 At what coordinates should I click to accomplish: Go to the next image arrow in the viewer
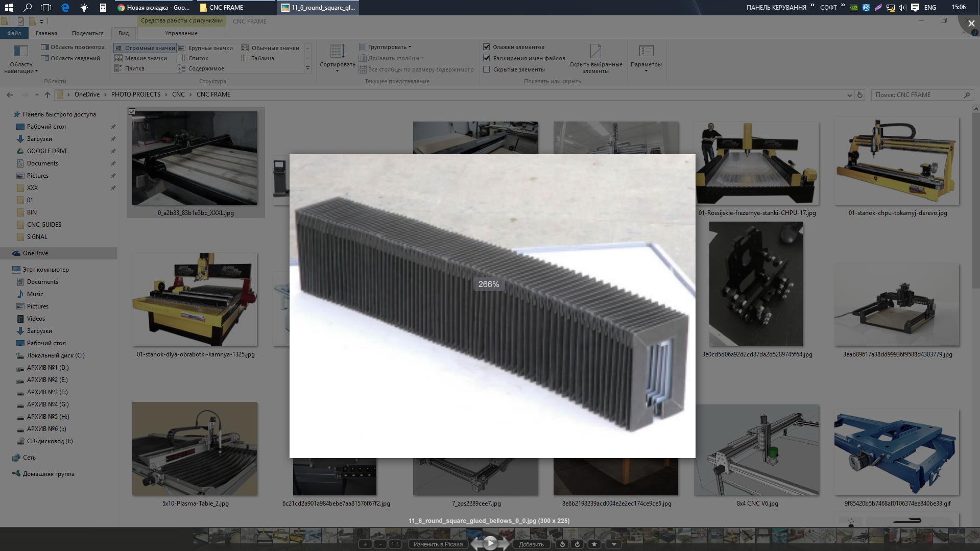click(x=505, y=544)
